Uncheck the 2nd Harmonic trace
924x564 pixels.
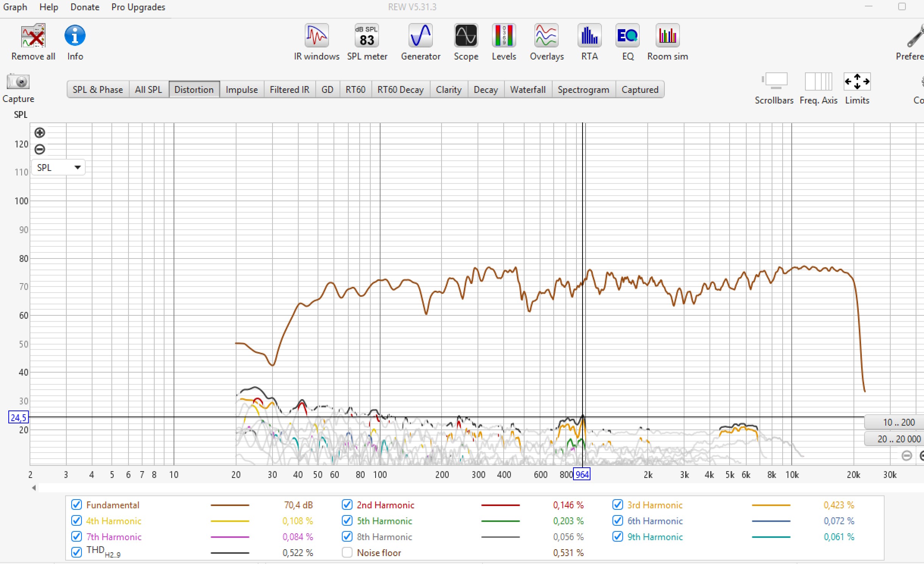click(x=347, y=504)
